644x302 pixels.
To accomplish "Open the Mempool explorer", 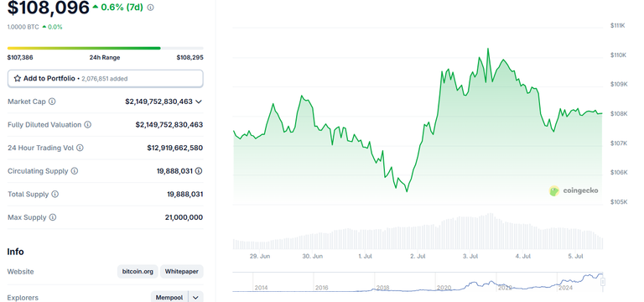I will [x=169, y=298].
